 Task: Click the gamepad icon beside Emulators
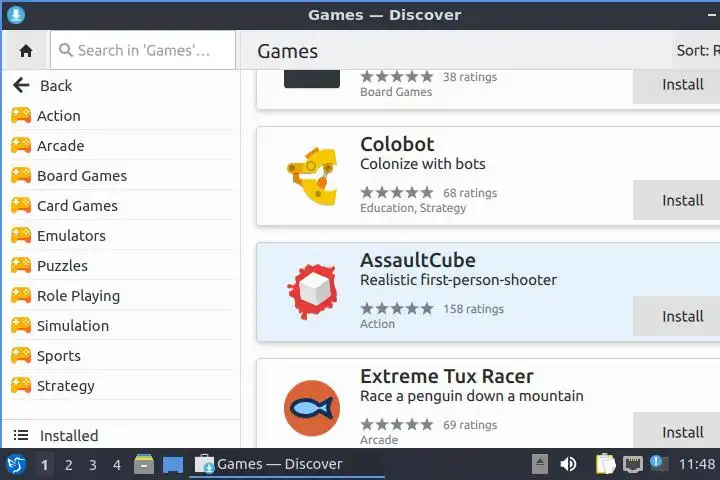click(x=21, y=236)
